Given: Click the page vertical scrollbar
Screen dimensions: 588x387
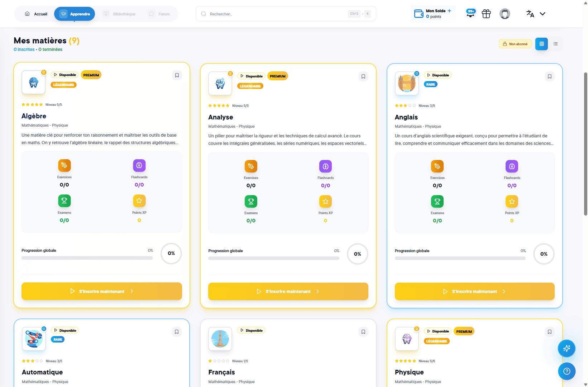Looking at the screenshot, I should pos(586,143).
